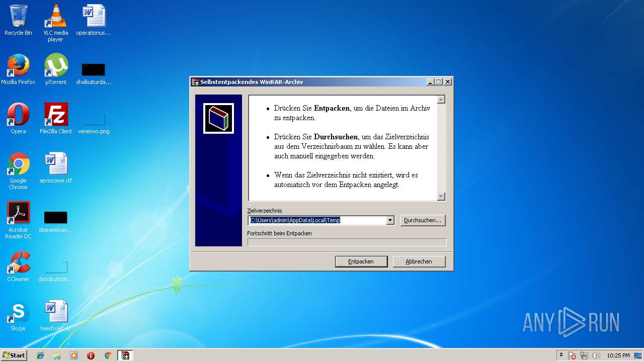Image resolution: width=644 pixels, height=362 pixels.
Task: Launch Opera browser shortcut
Action: 18,119
